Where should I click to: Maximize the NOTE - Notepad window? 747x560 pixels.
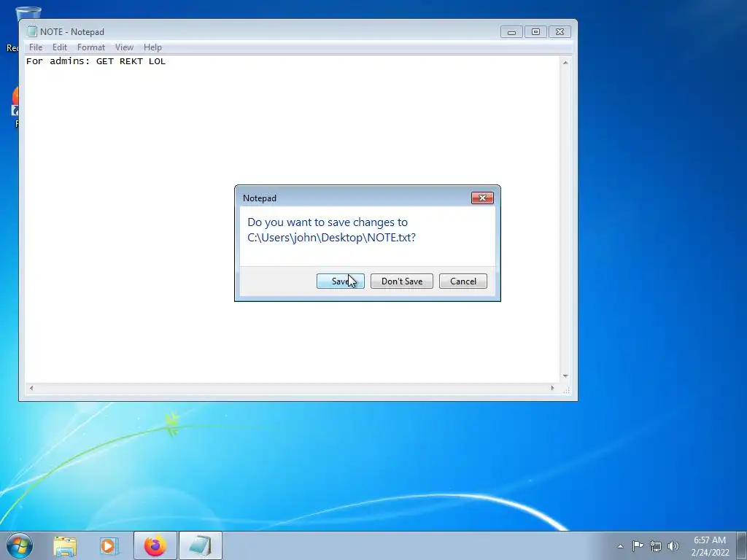tap(535, 32)
